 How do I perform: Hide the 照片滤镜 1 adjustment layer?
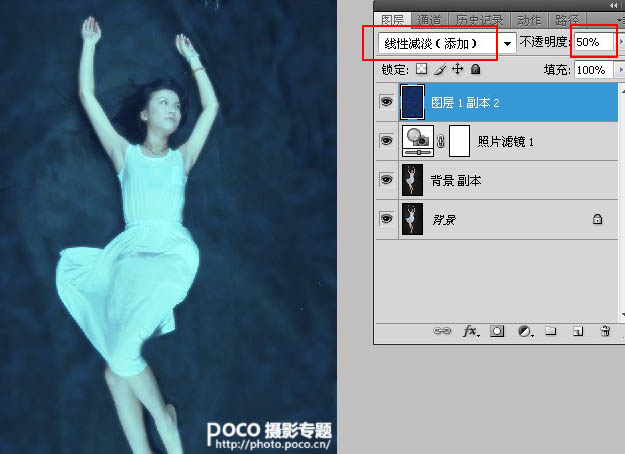click(x=386, y=141)
